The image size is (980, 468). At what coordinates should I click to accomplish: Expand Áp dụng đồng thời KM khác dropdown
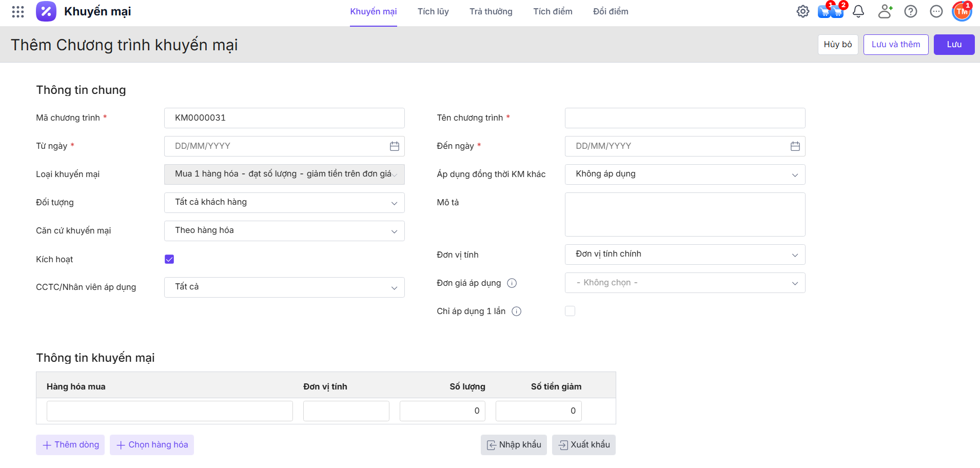point(684,174)
